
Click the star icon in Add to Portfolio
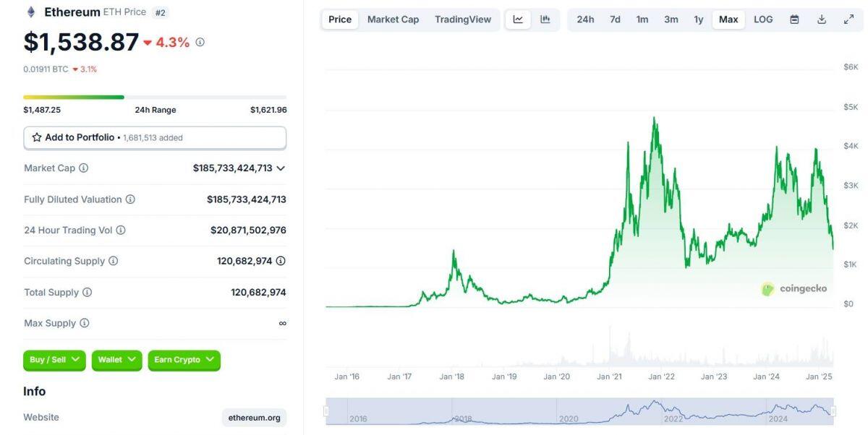coord(37,137)
